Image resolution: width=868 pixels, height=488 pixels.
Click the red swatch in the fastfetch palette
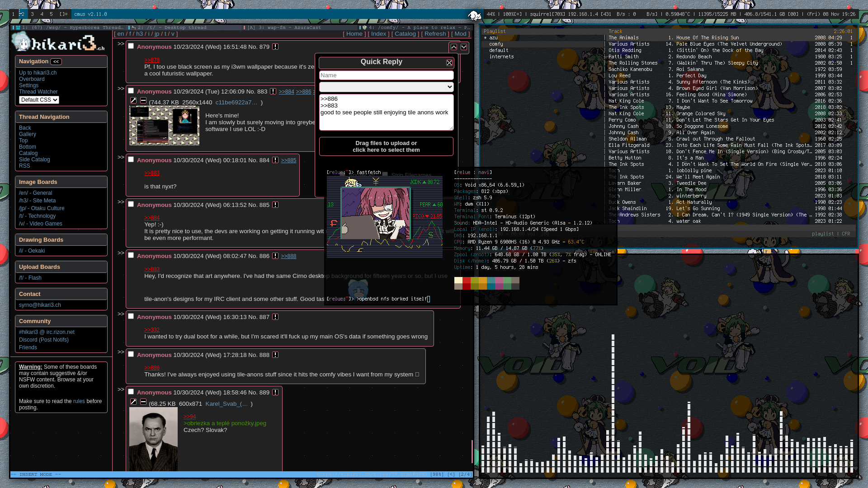[x=467, y=280]
